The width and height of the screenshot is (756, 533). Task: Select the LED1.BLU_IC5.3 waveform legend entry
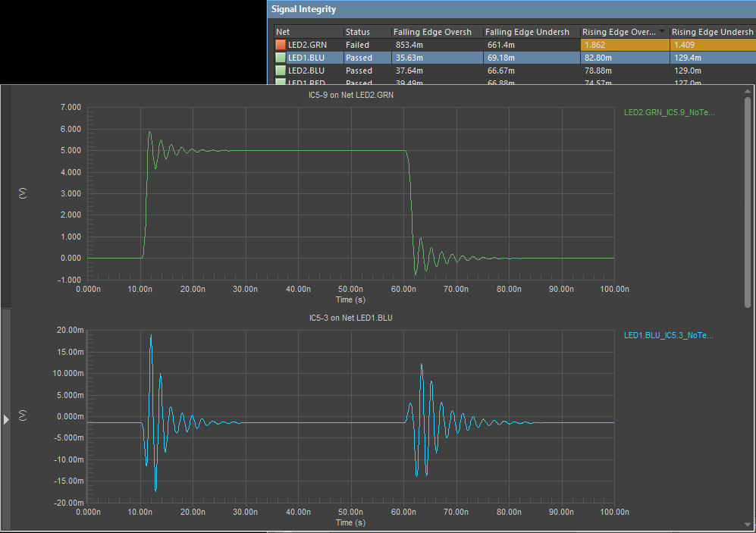[x=669, y=335]
